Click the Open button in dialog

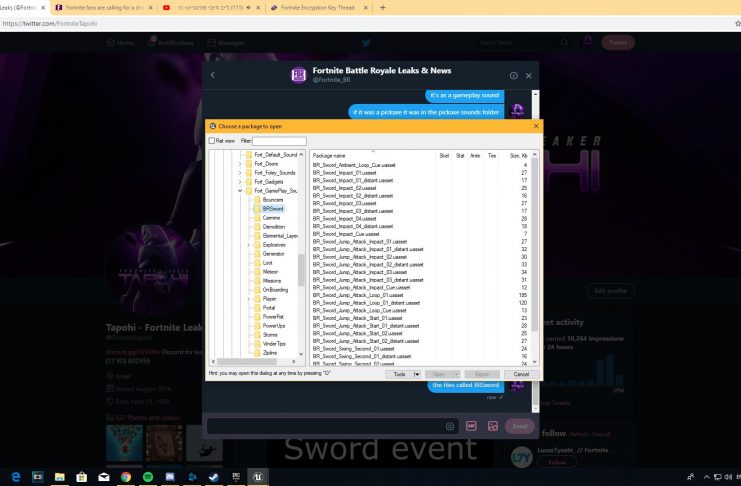439,374
